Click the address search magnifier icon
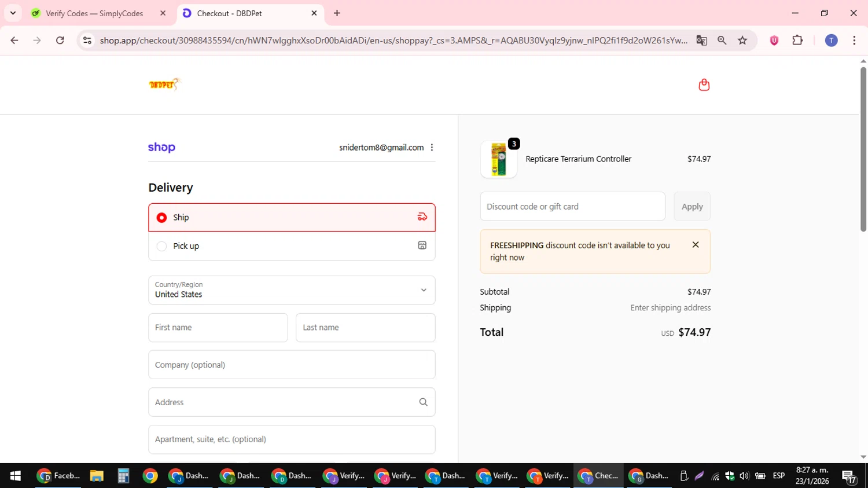 [x=423, y=402]
